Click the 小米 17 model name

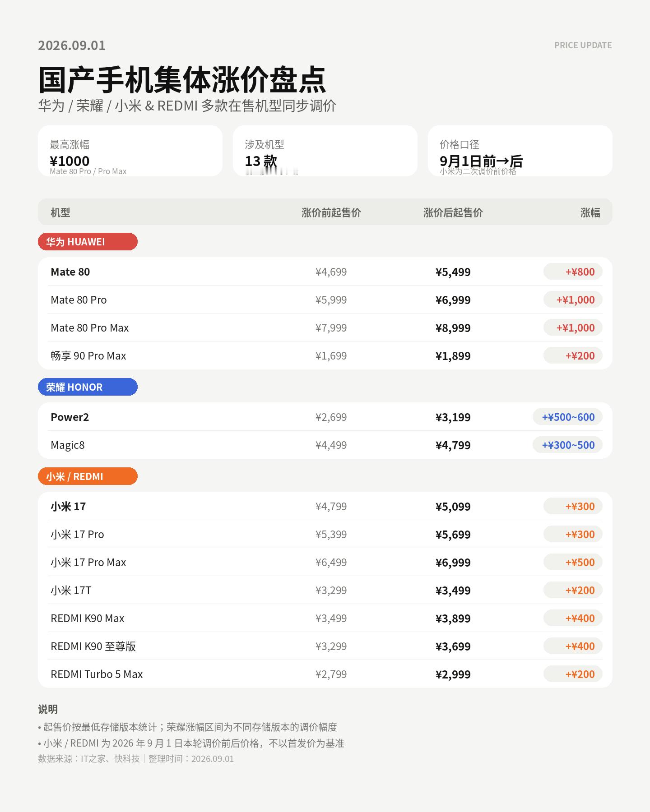click(x=68, y=507)
